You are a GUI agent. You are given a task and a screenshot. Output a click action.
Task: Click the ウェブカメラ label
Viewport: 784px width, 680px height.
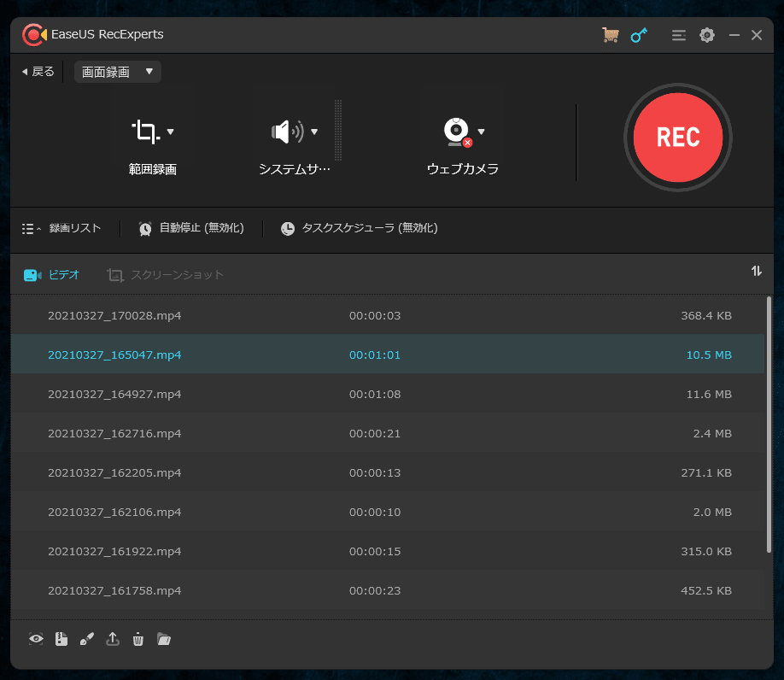(x=463, y=169)
